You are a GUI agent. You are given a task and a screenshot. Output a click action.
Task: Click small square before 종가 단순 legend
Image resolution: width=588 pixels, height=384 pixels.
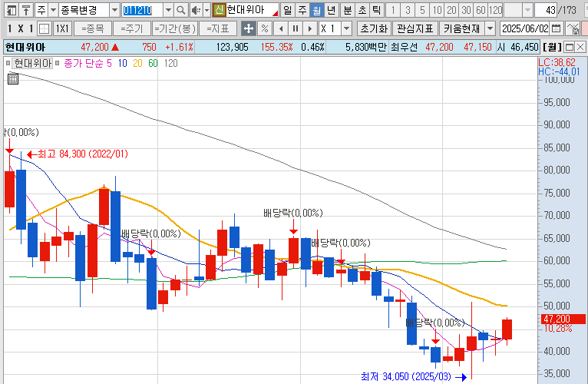[x=58, y=64]
